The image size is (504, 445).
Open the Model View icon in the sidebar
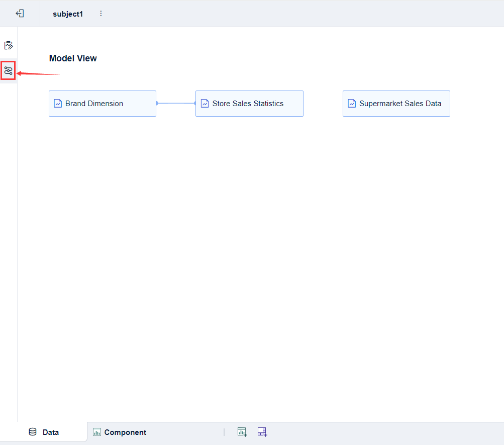click(8, 71)
